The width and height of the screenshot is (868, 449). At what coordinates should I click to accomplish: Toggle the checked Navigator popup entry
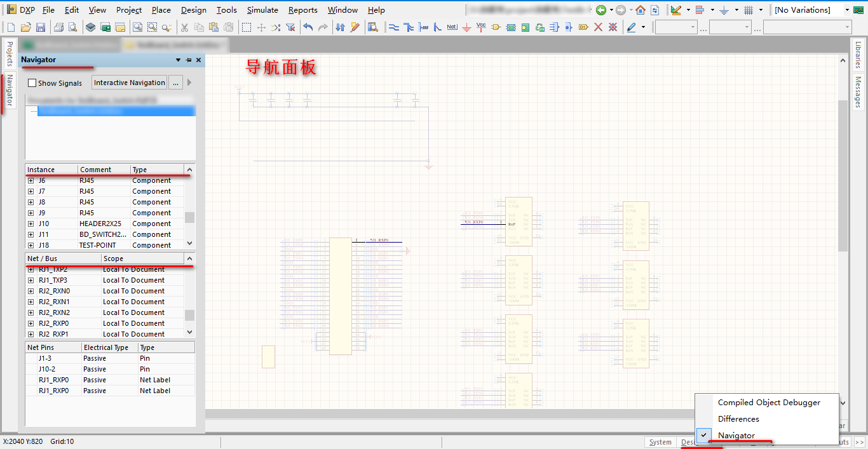point(736,436)
